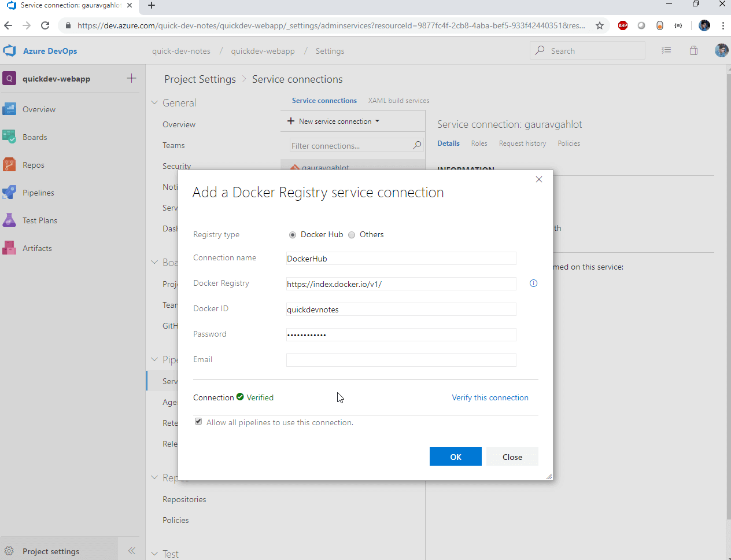Click Verify this connection link
Viewport: 731px width, 560px height.
[x=490, y=397]
